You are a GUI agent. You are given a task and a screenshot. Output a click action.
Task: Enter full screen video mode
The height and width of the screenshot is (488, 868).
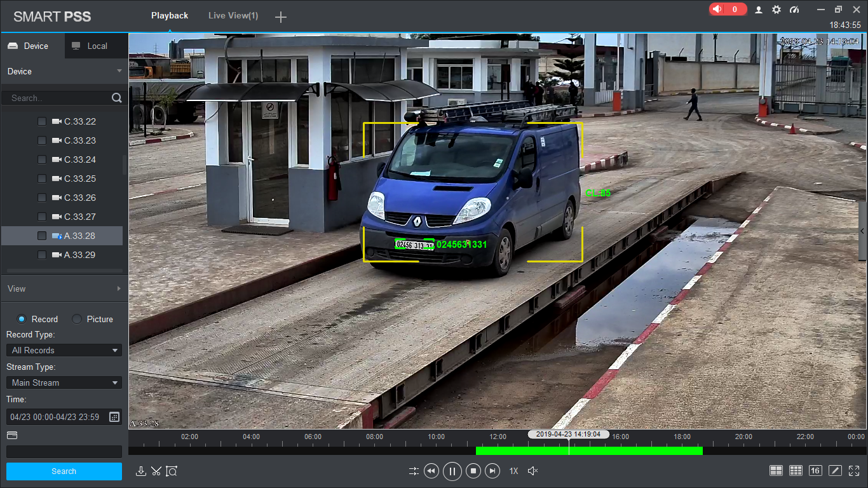(854, 471)
